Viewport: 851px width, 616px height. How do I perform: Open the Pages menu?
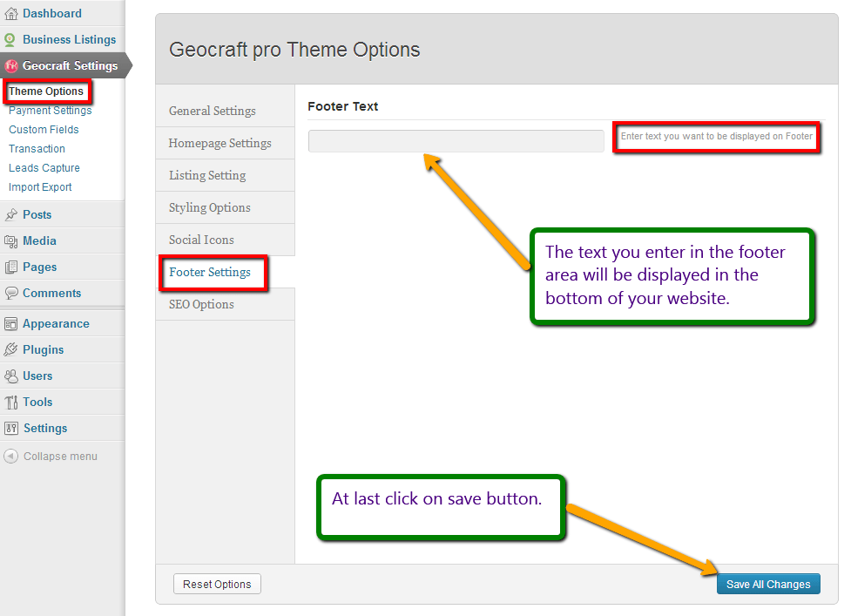coord(39,267)
